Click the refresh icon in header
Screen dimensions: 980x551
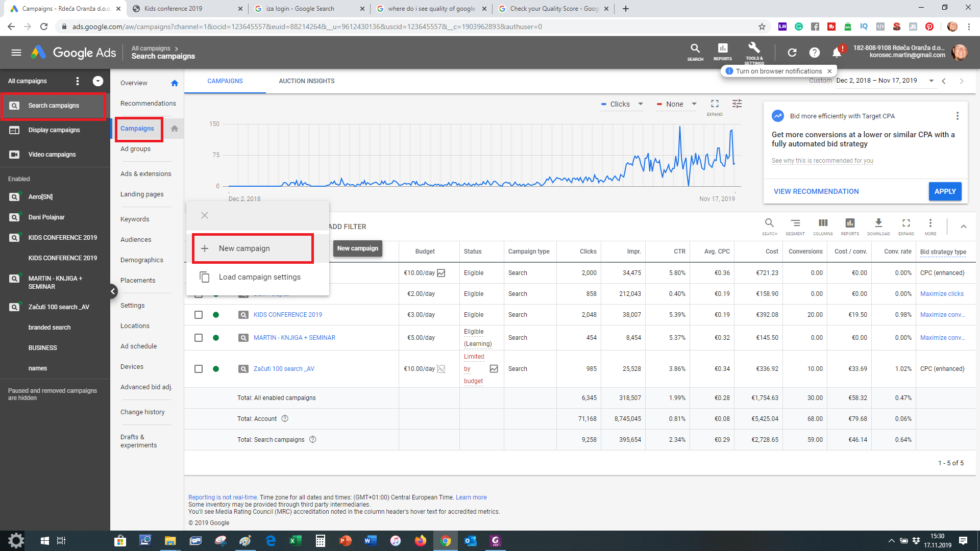pyautogui.click(x=792, y=53)
